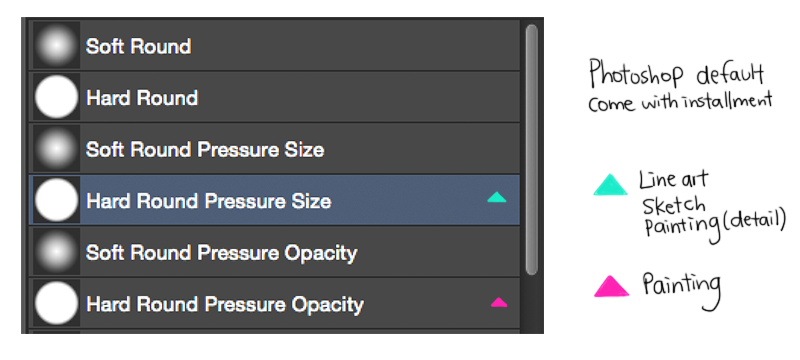Click the handwritten Photoshop default note
Screen dimensions: 800x360
[x=680, y=86]
